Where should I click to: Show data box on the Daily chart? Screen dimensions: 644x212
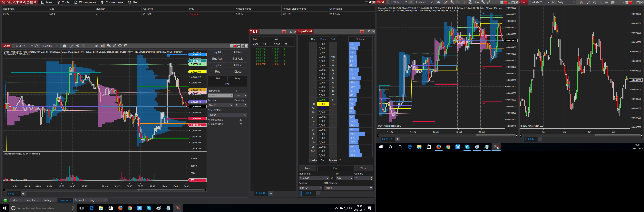pos(613,2)
